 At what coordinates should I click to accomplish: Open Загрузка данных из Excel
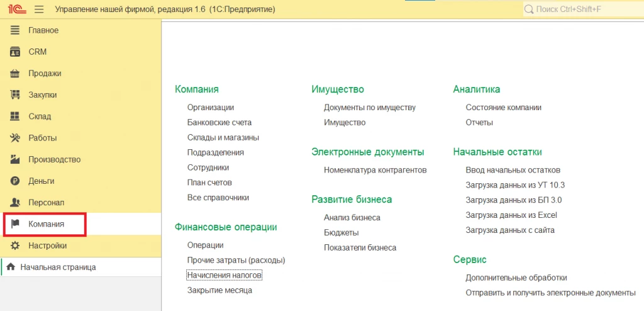tap(511, 215)
